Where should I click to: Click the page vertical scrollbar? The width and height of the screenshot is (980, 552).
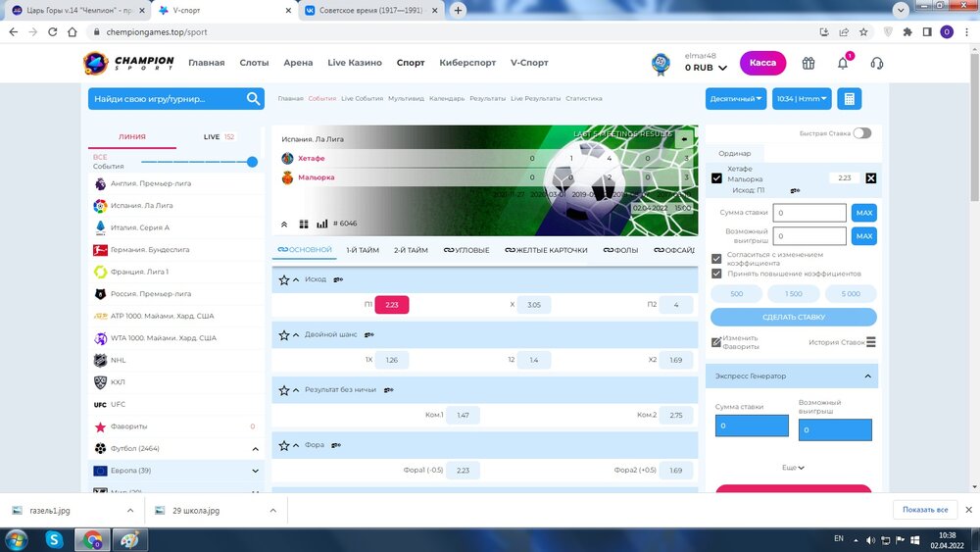974,126
